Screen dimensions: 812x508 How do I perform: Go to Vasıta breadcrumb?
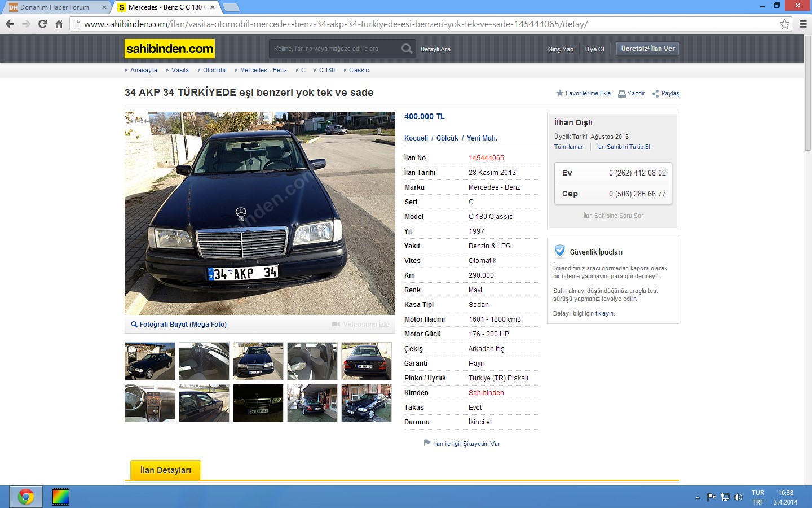[180, 70]
